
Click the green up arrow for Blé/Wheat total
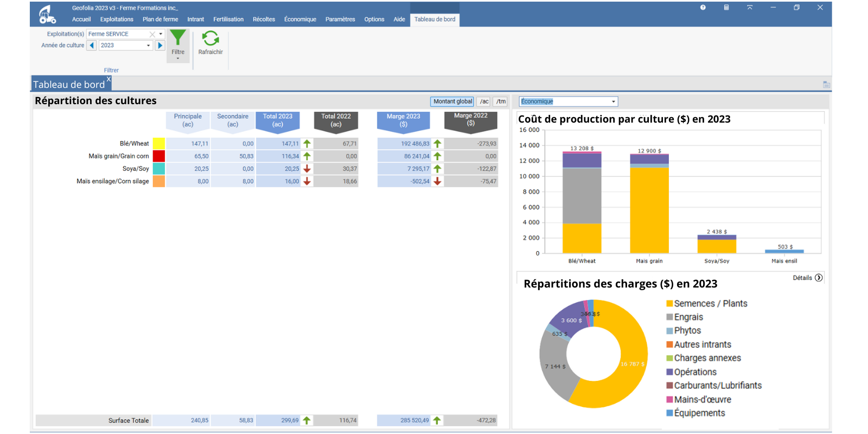click(x=307, y=144)
